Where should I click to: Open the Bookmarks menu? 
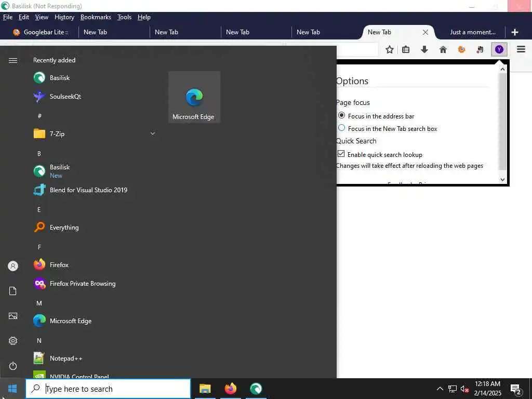point(96,17)
